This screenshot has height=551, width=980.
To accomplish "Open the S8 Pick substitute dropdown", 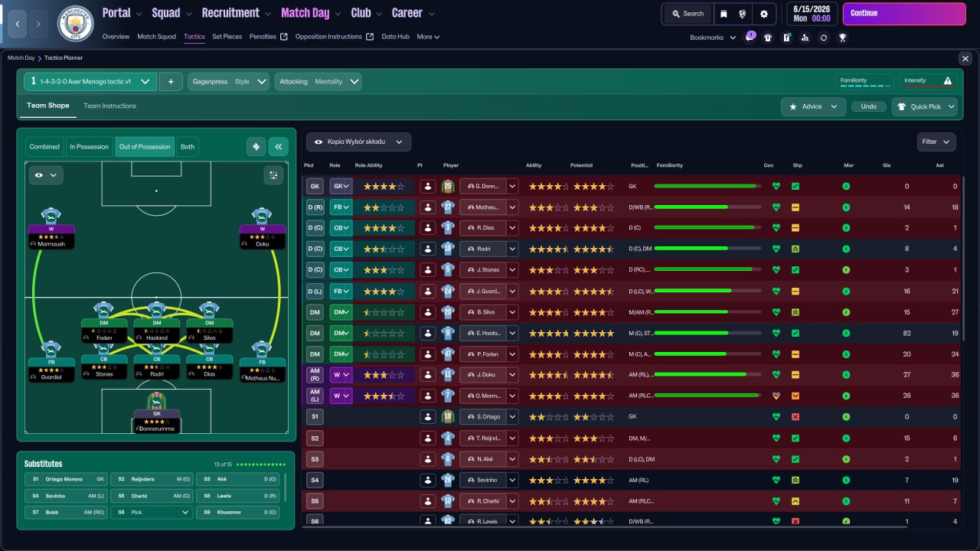I will pos(152,512).
